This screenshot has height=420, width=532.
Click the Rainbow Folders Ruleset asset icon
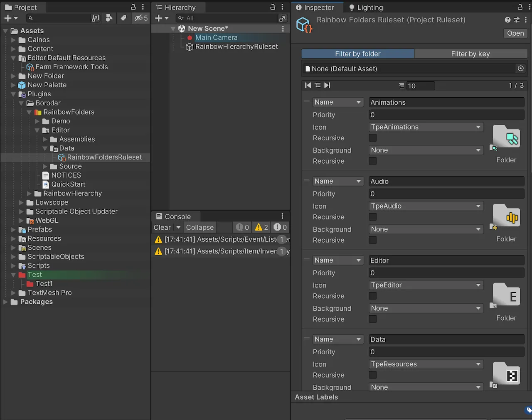[304, 25]
